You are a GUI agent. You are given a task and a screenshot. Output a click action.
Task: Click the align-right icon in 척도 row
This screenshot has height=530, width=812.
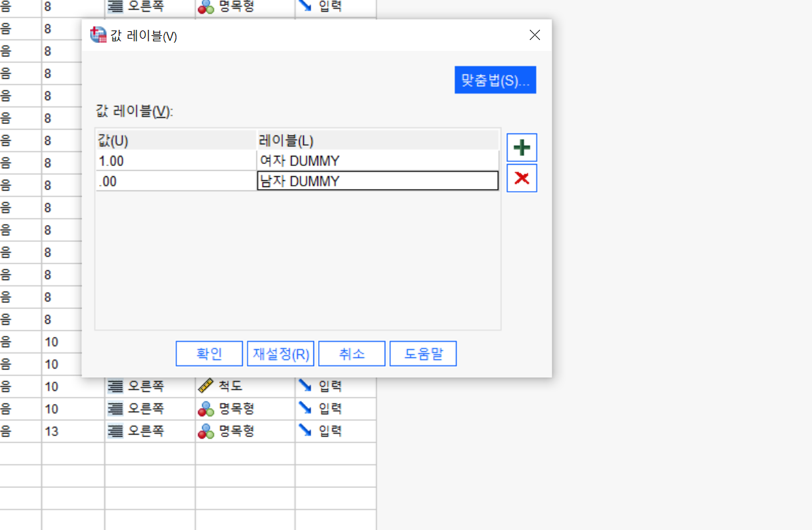115,386
